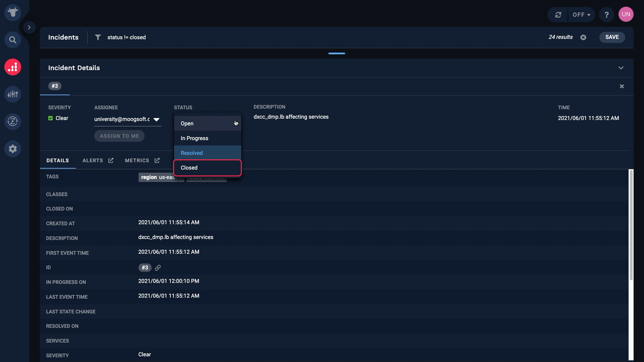Click the filter funnel icon
This screenshot has height=362, width=644.
(x=98, y=37)
